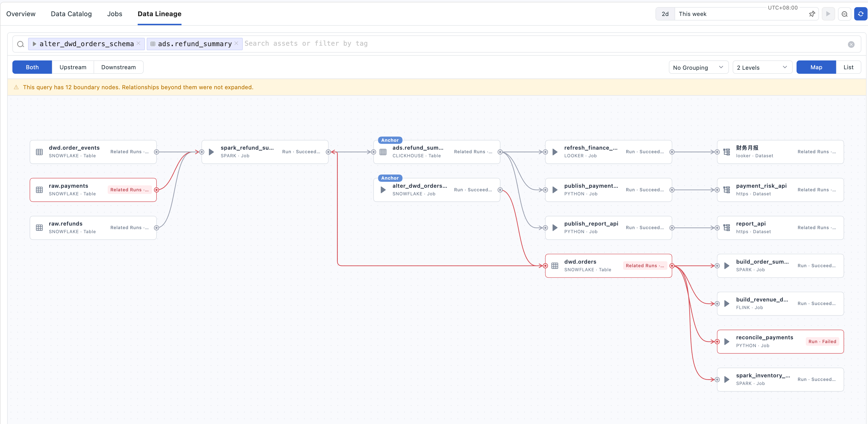Screen dimensions: 868x424
Task: Open the No Grouping dropdown
Action: pyautogui.click(x=698, y=67)
